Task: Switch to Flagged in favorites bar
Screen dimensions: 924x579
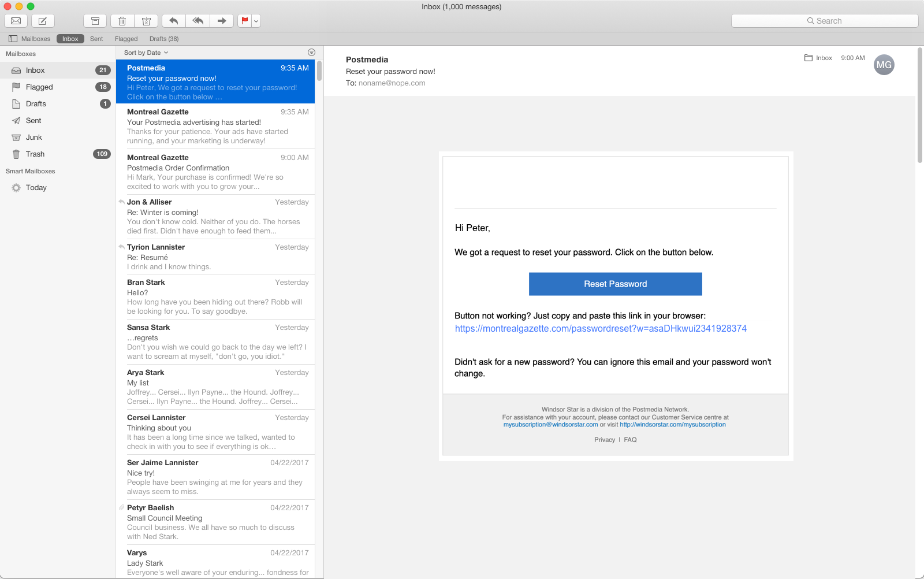Action: pos(126,39)
